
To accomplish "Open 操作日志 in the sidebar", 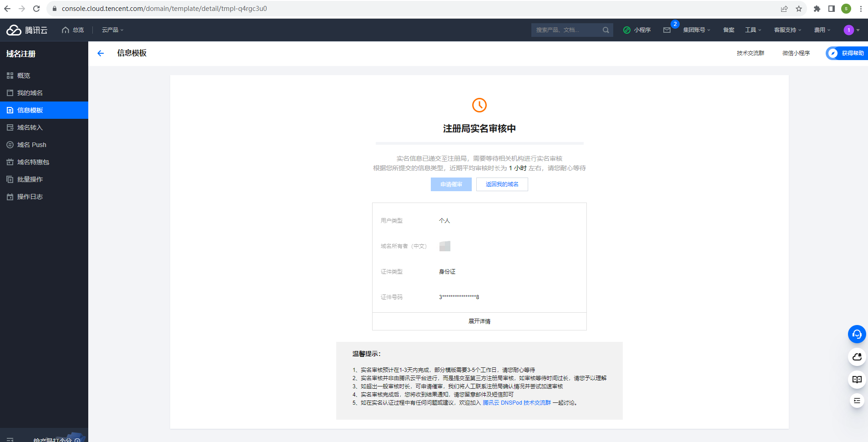I will [44, 197].
